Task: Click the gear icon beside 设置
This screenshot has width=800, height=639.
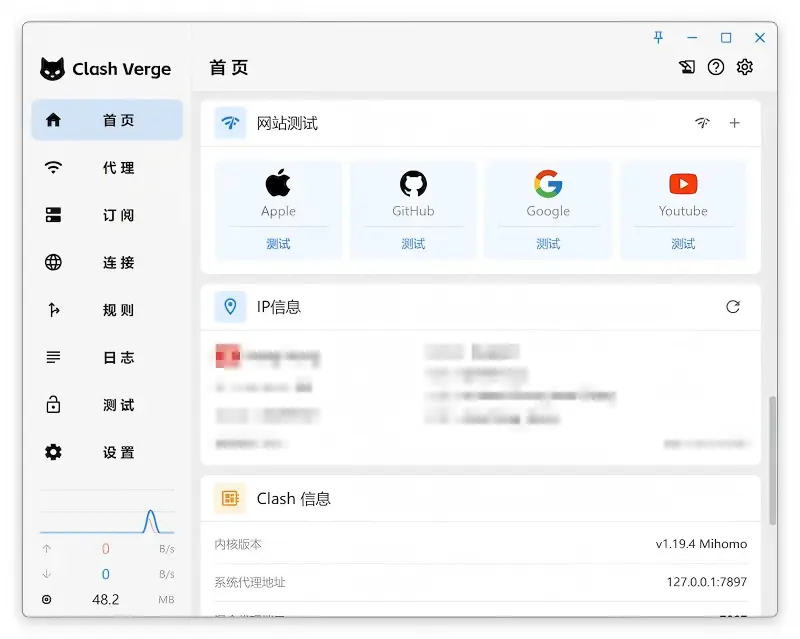Action: click(x=53, y=452)
